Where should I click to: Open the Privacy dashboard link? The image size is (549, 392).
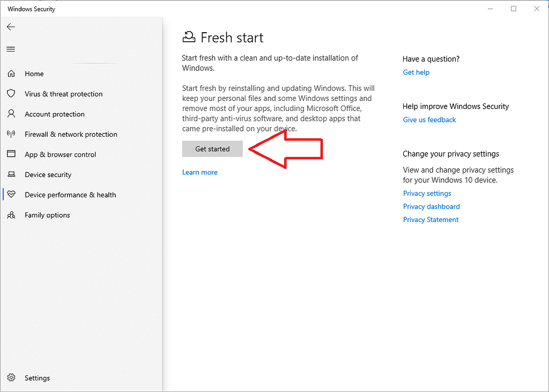(432, 206)
